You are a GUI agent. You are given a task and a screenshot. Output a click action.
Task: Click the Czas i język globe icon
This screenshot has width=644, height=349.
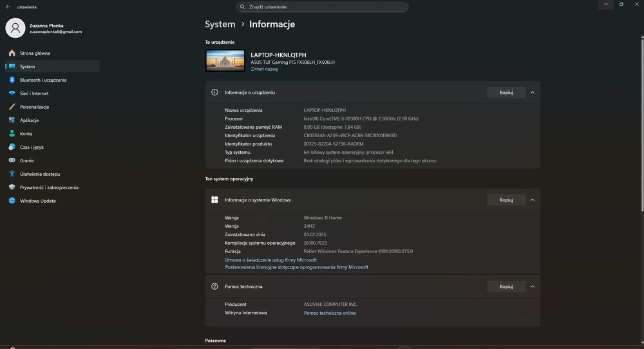click(12, 147)
